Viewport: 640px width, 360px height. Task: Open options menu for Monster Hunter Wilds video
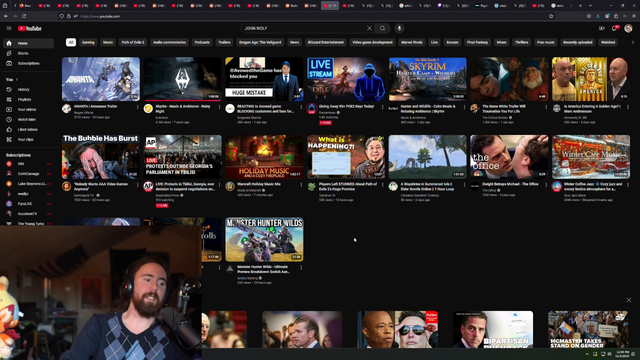(x=301, y=267)
